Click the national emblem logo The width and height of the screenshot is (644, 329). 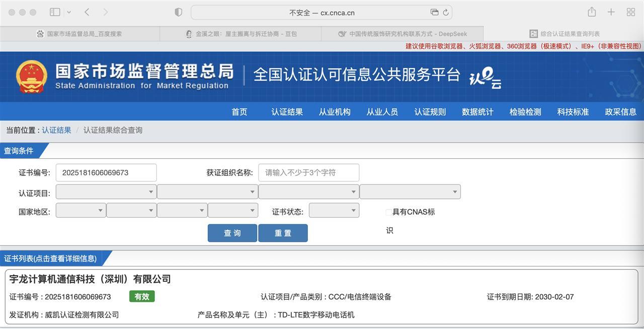[x=31, y=77]
